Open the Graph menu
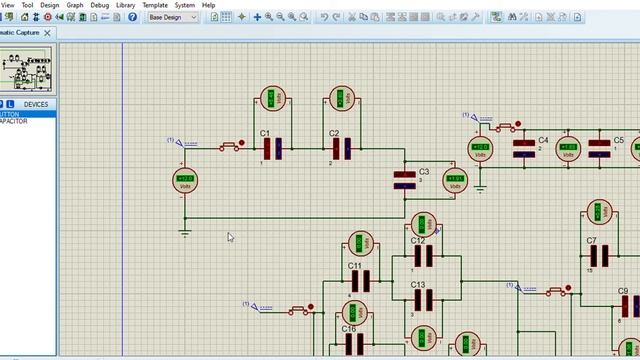Image resolution: width=640 pixels, height=360 pixels. pos(75,5)
